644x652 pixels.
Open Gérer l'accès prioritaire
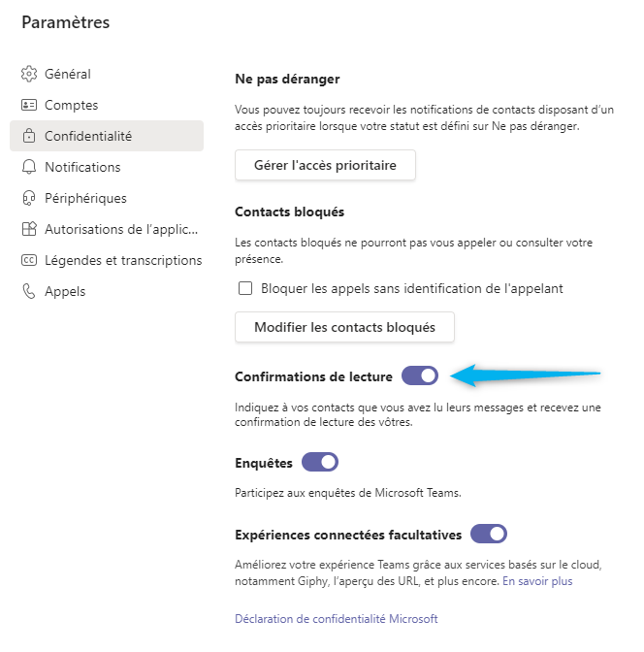(x=325, y=165)
